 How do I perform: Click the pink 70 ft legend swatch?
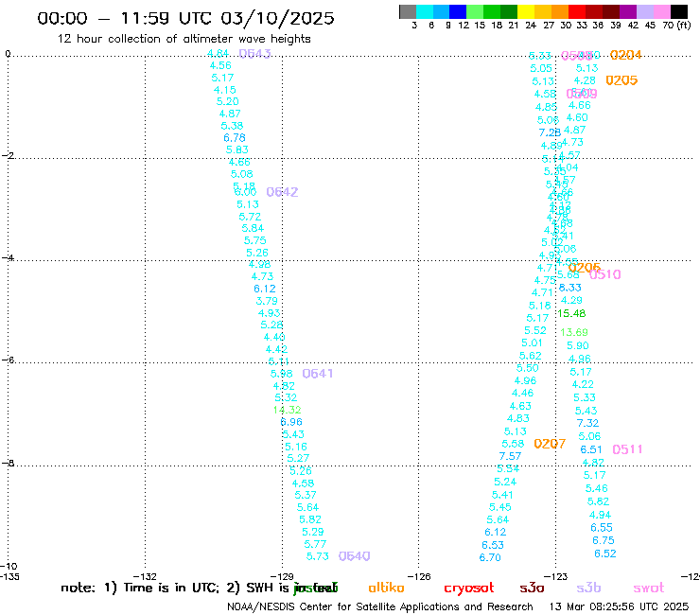click(x=661, y=11)
